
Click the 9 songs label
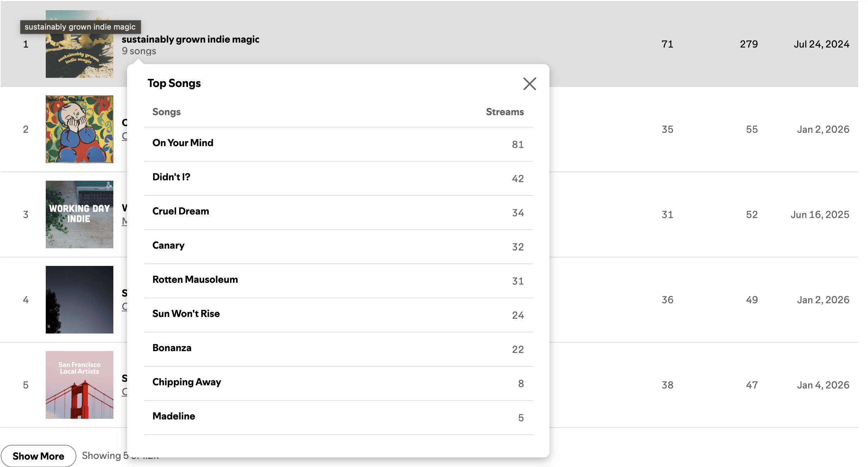139,51
